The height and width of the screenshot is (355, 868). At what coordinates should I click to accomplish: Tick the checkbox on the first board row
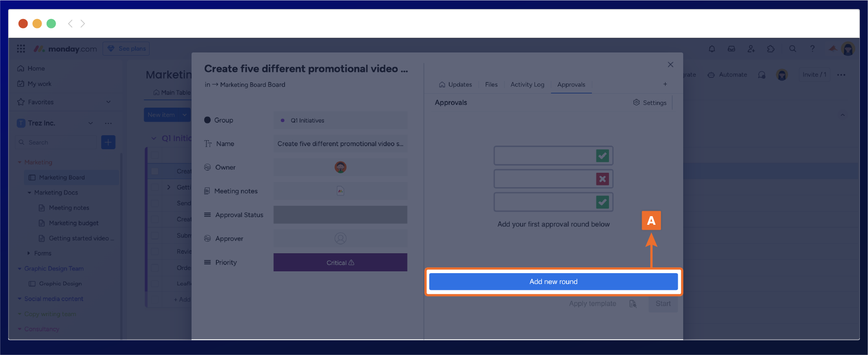tap(155, 171)
